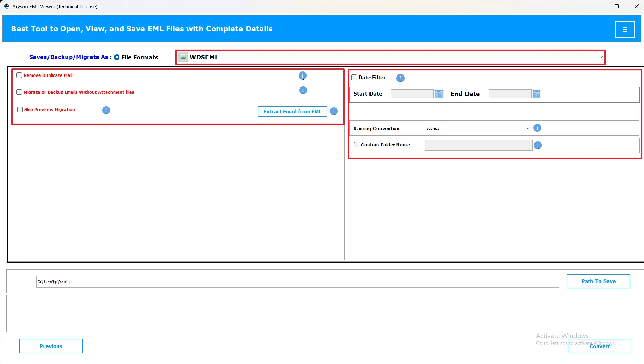Viewport: 644px width, 364px height.
Task: Open the hamburger menu in the header
Action: [x=624, y=29]
